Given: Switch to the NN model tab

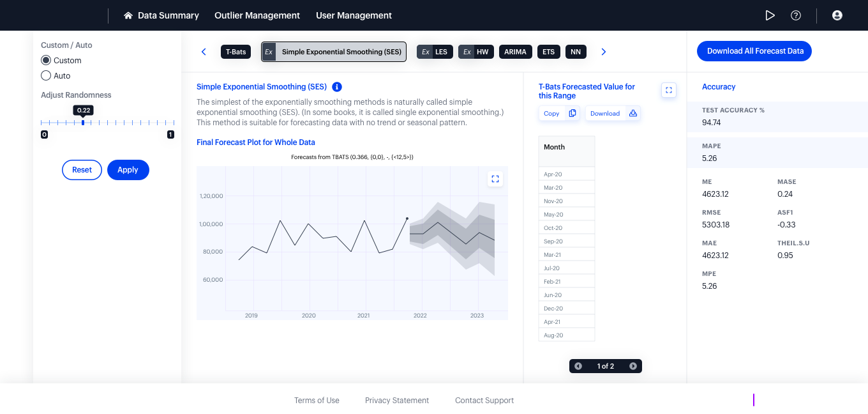Looking at the screenshot, I should pyautogui.click(x=576, y=52).
